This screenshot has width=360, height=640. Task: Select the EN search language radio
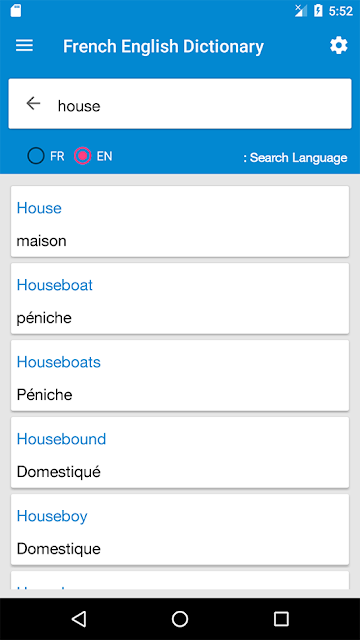coord(82,156)
